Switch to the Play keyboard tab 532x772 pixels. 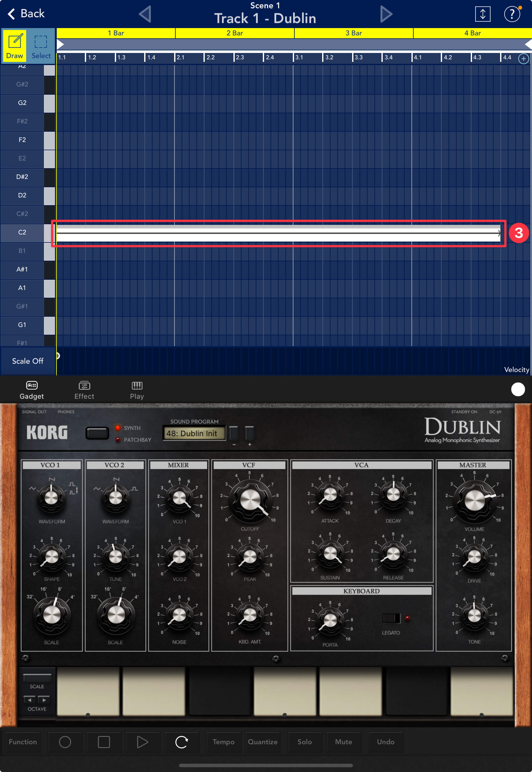[x=137, y=390]
